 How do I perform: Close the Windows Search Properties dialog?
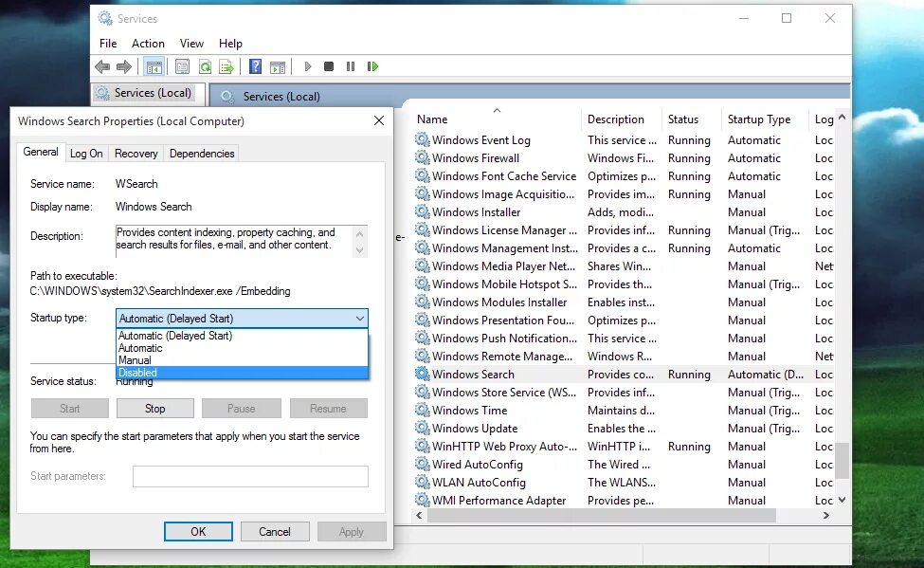click(379, 120)
